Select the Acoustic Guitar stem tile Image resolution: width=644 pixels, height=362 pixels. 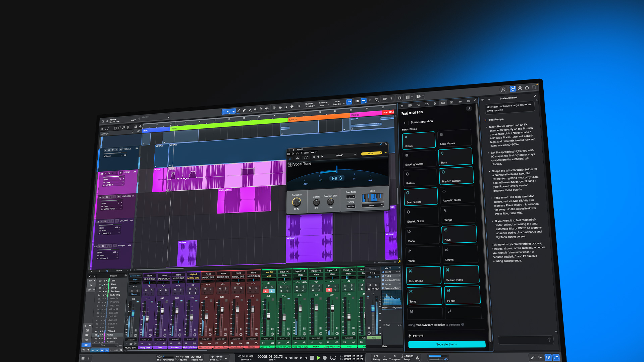click(457, 195)
